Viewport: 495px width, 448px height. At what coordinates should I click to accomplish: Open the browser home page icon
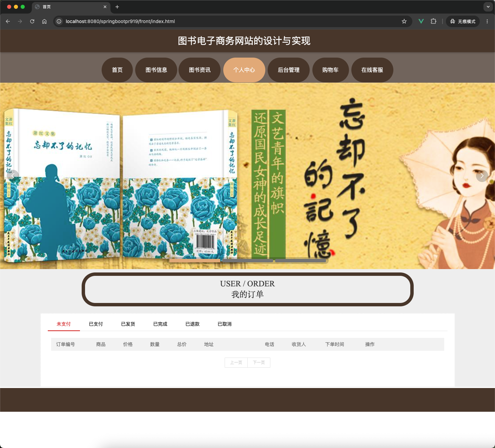(x=44, y=21)
